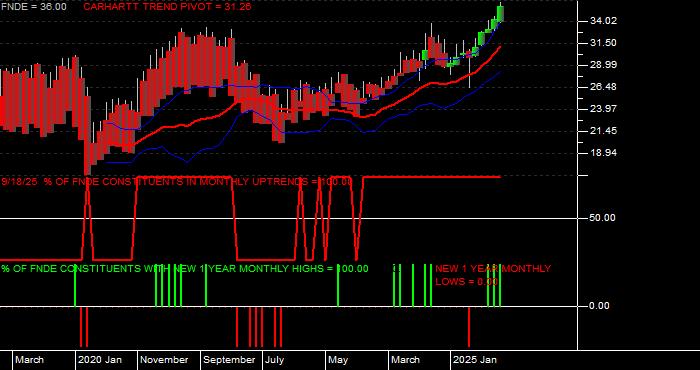The image size is (700, 370).
Task: Click the 50.00 indicator axis value
Action: pos(603,218)
